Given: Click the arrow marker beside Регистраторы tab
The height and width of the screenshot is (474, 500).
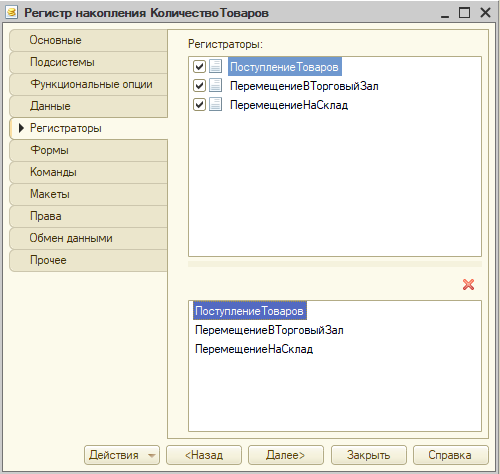Looking at the screenshot, I should 21,128.
